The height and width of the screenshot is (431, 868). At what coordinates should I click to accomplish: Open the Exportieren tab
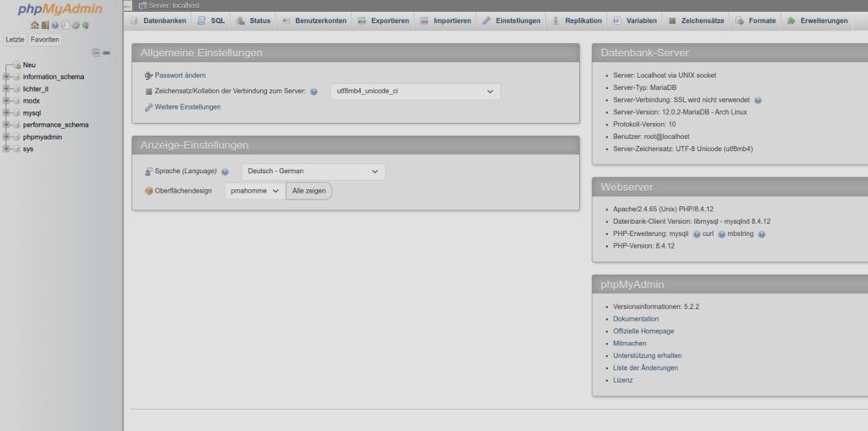383,20
